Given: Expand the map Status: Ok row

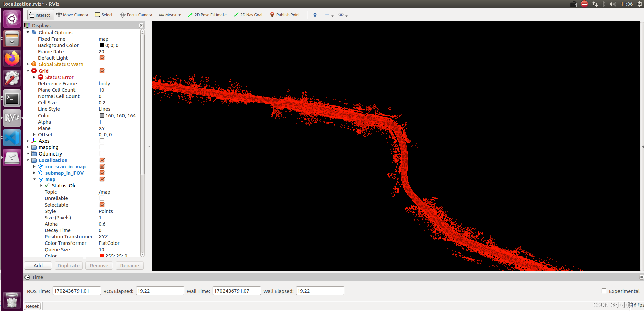Looking at the screenshot, I should (41, 186).
